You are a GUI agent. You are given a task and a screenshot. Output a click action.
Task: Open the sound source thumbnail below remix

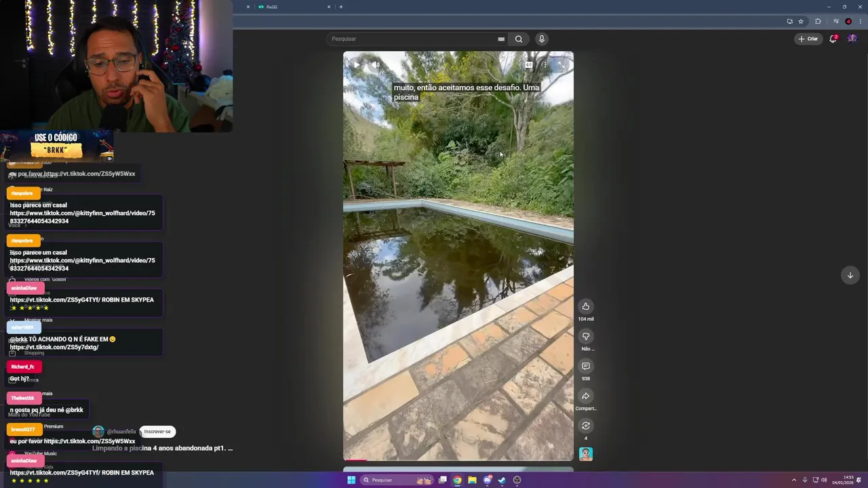[x=586, y=454]
